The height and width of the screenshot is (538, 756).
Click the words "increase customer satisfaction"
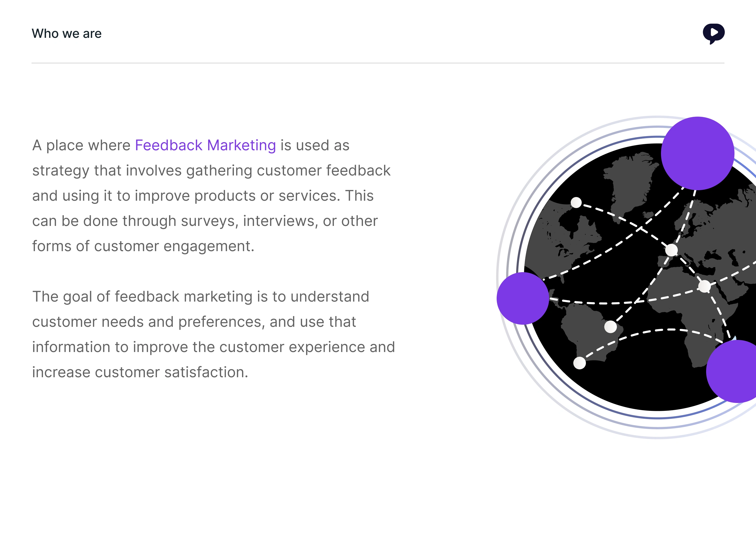140,372
